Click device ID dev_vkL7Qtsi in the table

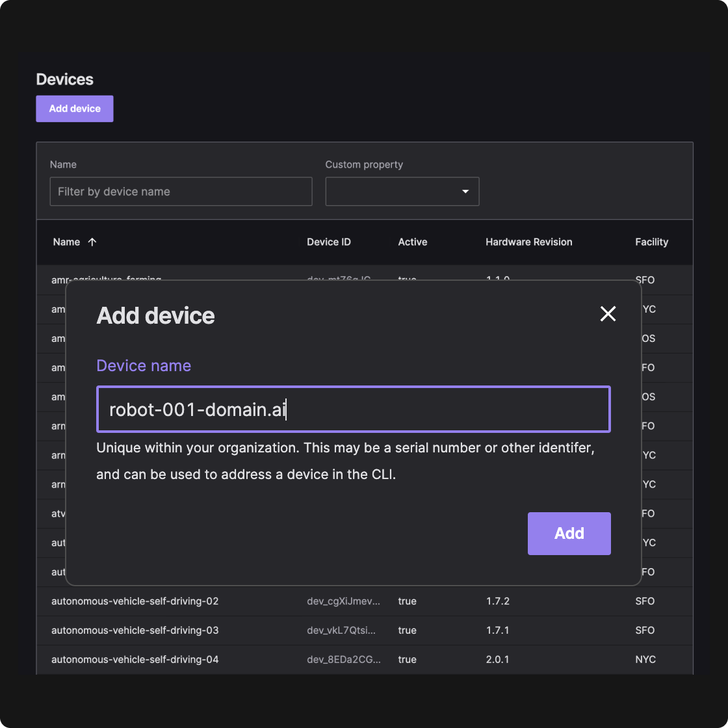tap(343, 630)
